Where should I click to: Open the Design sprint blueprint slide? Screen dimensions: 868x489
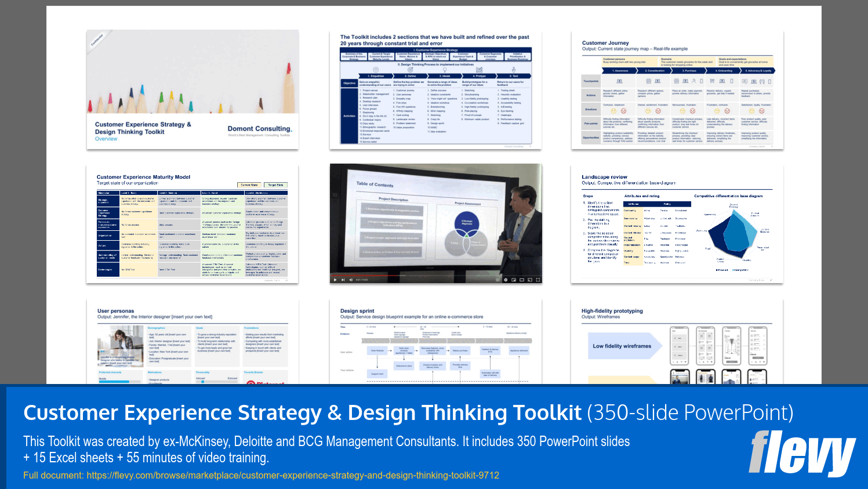click(435, 341)
